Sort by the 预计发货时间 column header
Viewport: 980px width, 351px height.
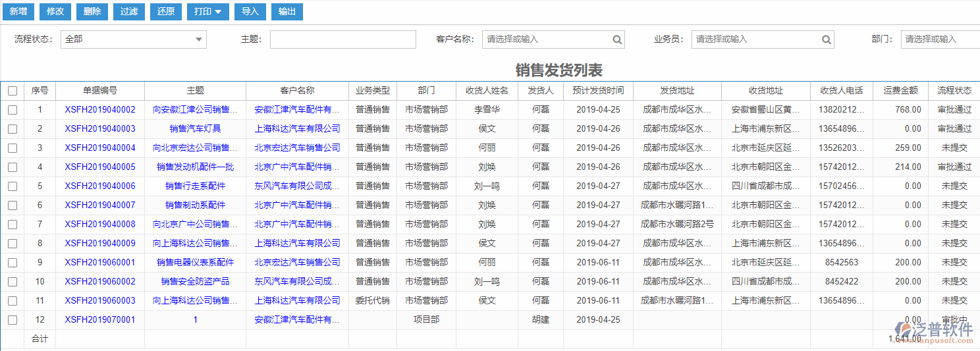598,91
